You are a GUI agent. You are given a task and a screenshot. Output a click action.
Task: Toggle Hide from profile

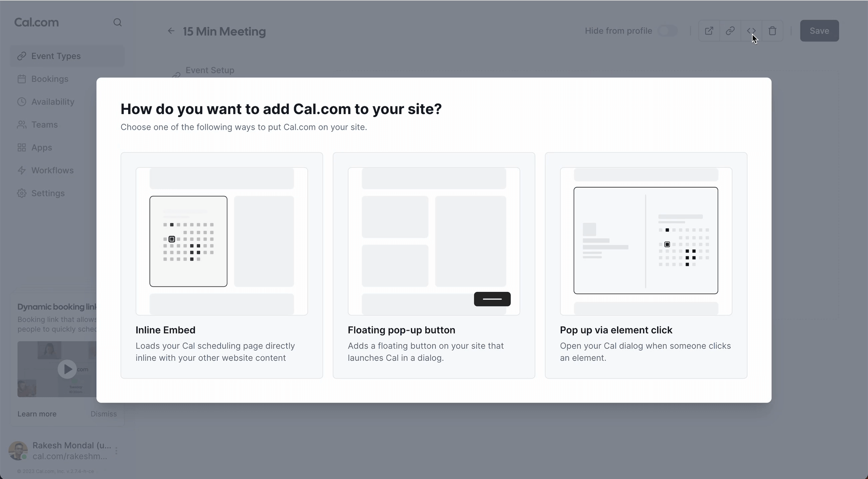tap(667, 31)
